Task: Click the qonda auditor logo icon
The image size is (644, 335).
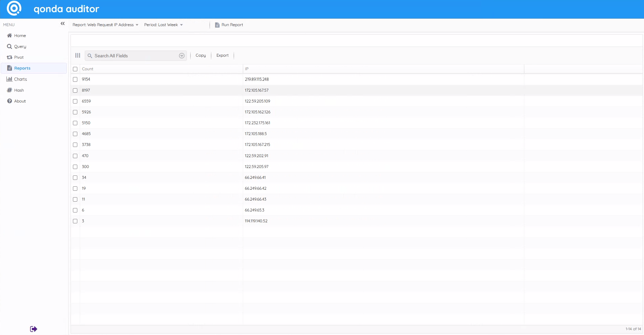Action: 14,8
